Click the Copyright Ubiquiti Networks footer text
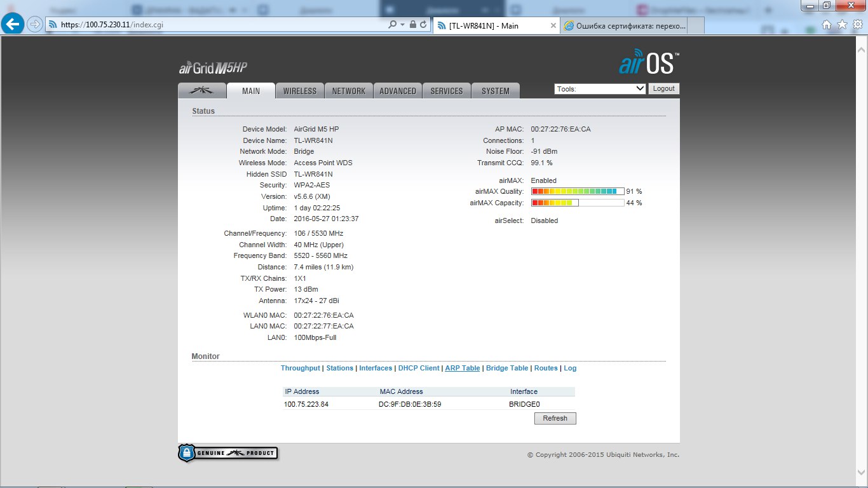This screenshot has width=868, height=488. click(603, 455)
